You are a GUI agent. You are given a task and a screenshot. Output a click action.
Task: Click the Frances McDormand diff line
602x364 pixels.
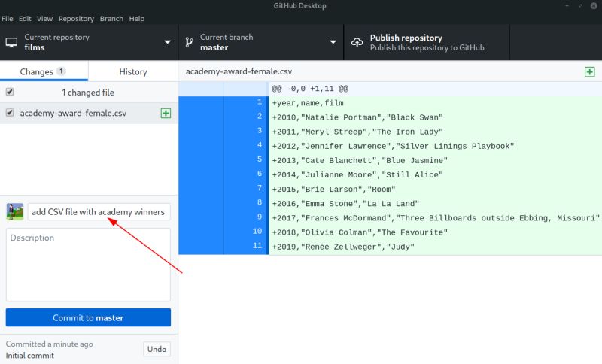pyautogui.click(x=436, y=218)
